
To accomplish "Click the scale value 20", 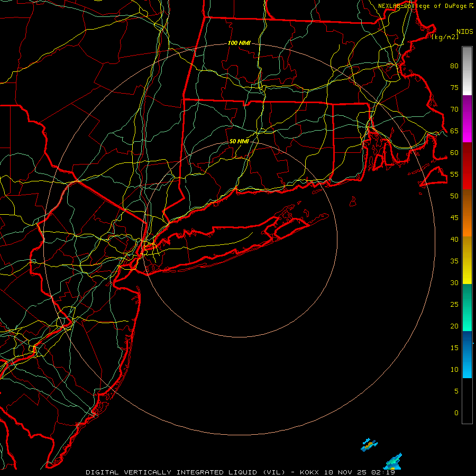I will (454, 326).
